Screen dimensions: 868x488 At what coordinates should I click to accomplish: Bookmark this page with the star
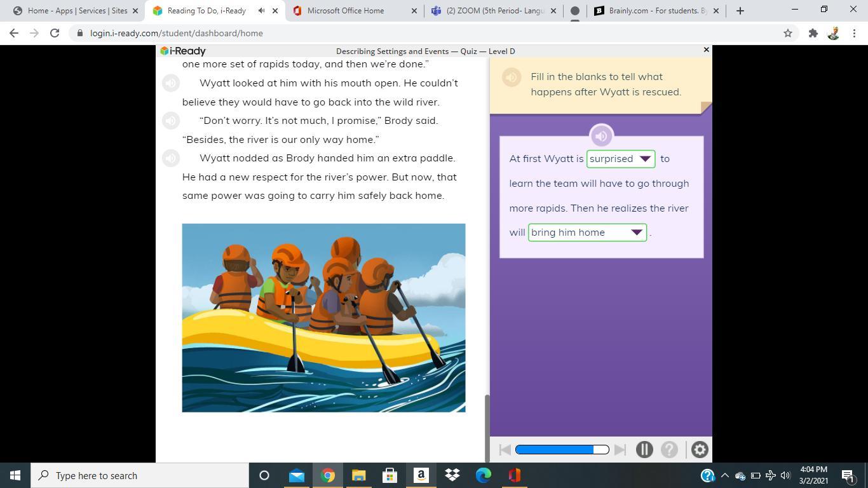click(787, 33)
